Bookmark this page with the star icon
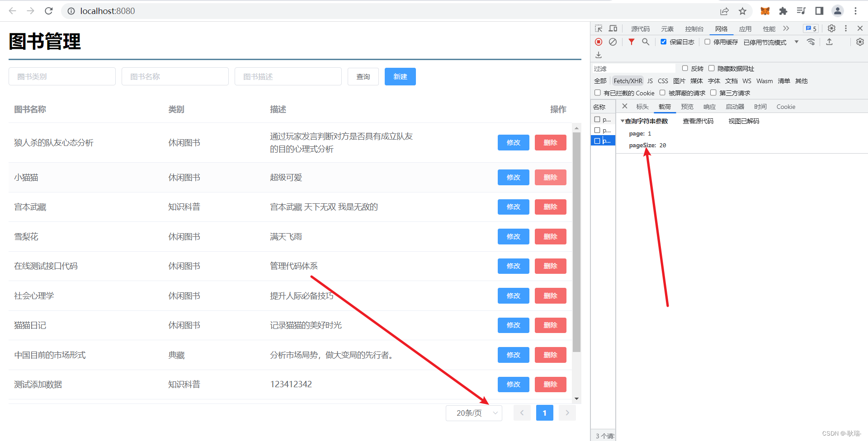 742,11
